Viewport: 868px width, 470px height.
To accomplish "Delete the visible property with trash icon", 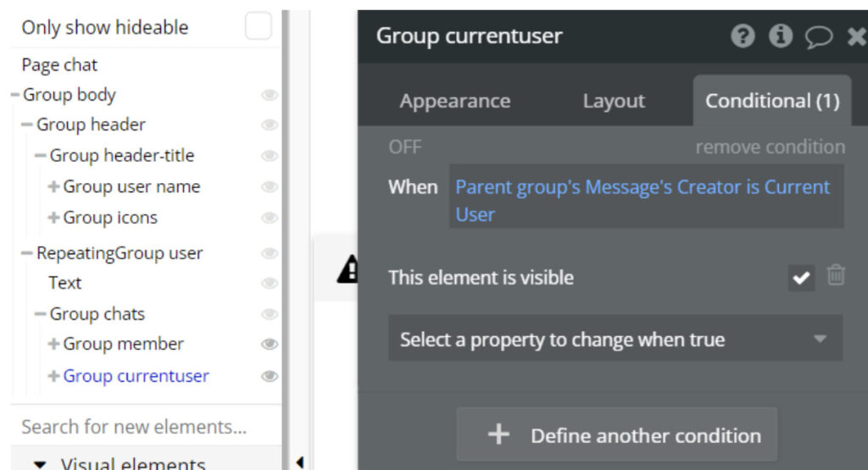I will (836, 275).
